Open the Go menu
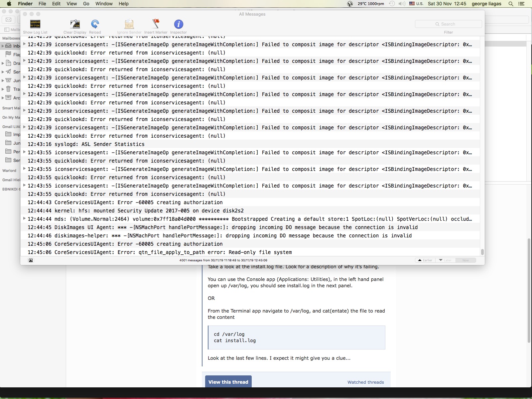Screen dimensions: 532x399 (86, 4)
